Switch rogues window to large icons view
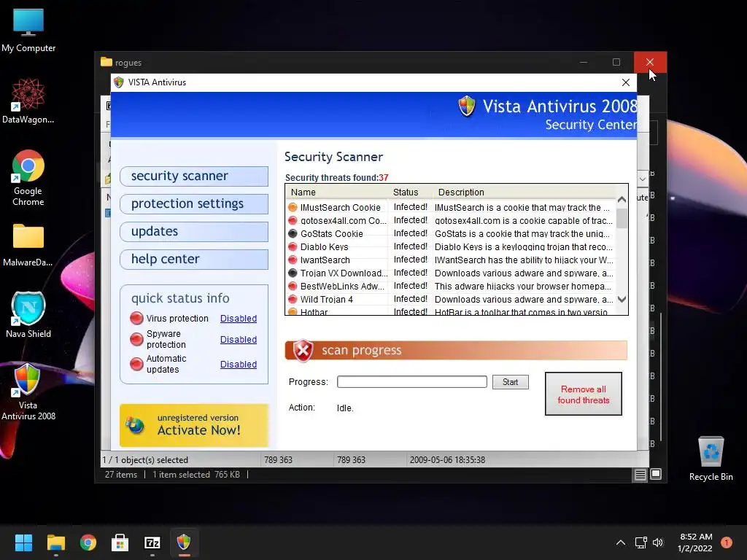 coord(656,474)
